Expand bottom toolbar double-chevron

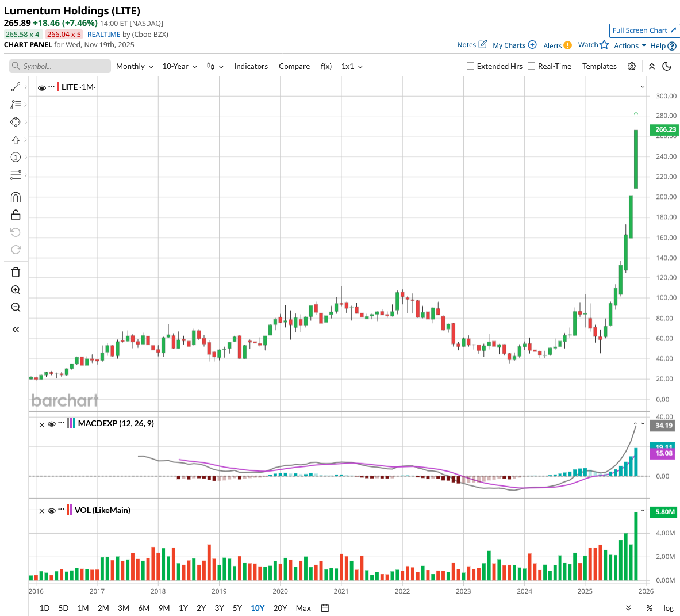(628, 608)
